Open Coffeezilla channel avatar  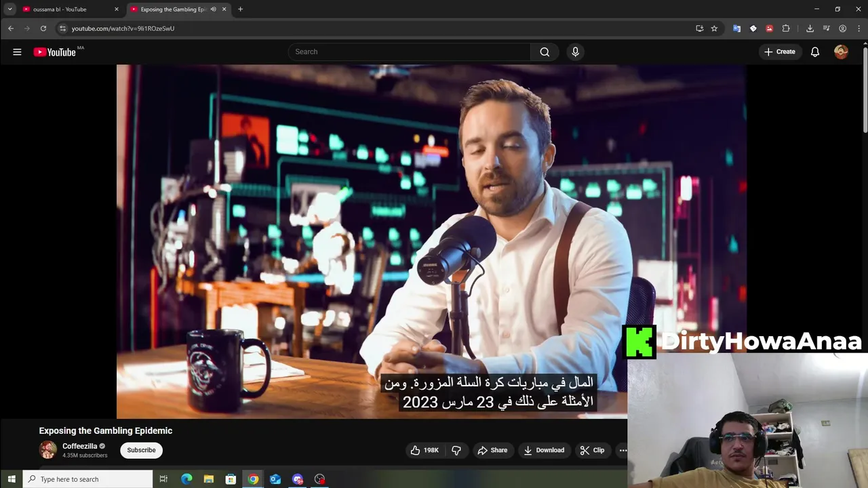(47, 450)
